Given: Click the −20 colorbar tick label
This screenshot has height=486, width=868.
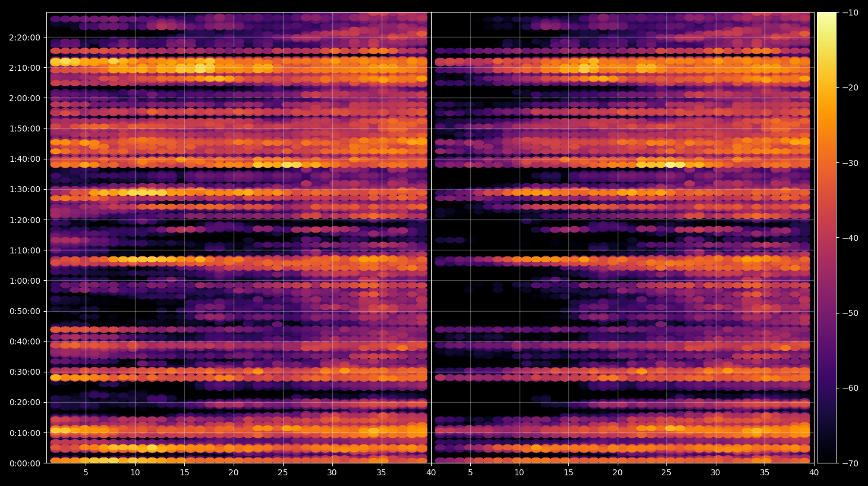Looking at the screenshot, I should (850, 87).
